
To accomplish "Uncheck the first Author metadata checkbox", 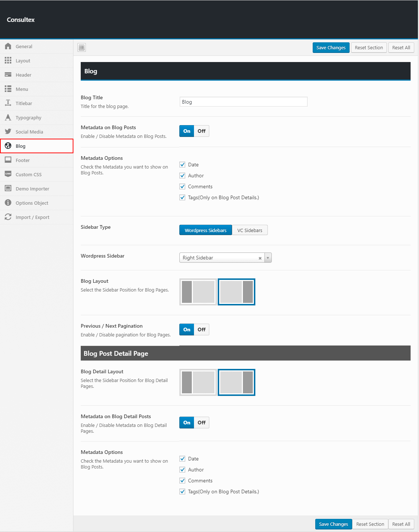I will 183,176.
